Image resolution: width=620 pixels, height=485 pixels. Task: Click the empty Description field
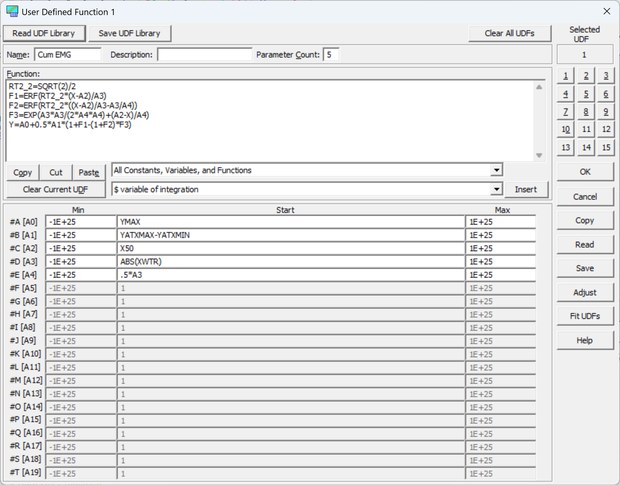point(204,55)
